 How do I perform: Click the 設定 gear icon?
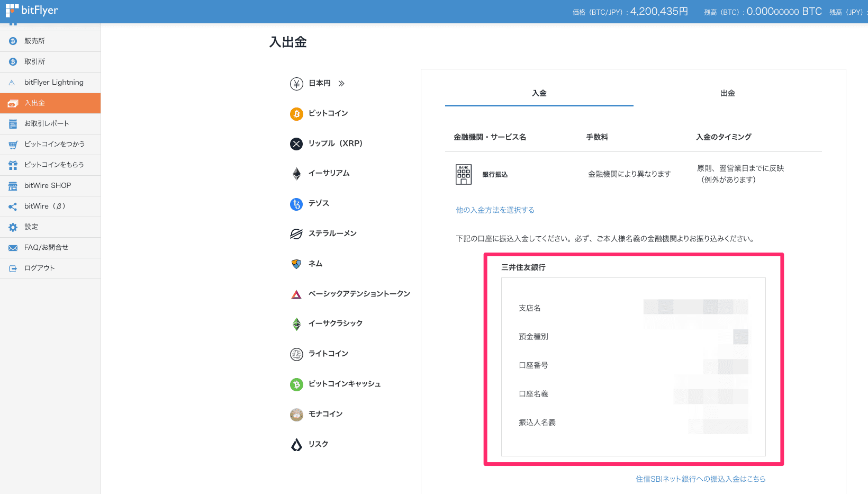click(x=13, y=227)
